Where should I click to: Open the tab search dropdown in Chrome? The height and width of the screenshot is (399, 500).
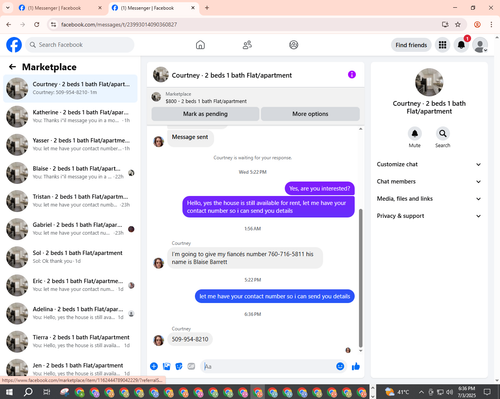[x=7, y=8]
